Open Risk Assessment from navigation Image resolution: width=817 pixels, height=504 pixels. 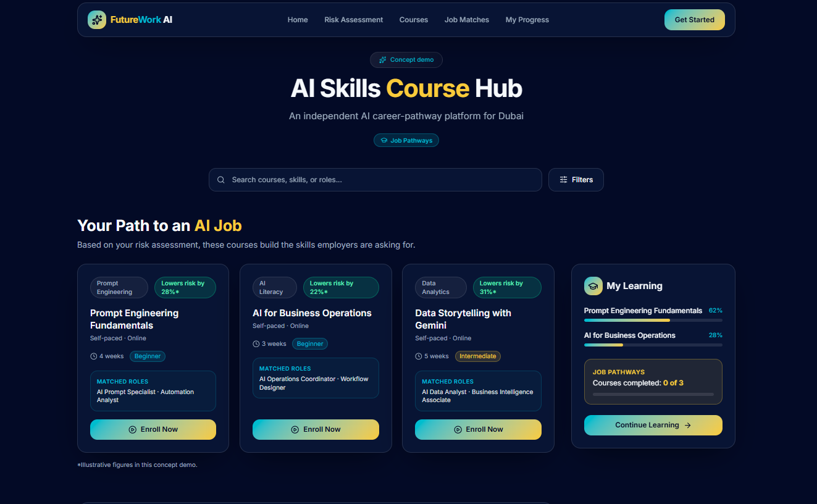[x=354, y=20]
